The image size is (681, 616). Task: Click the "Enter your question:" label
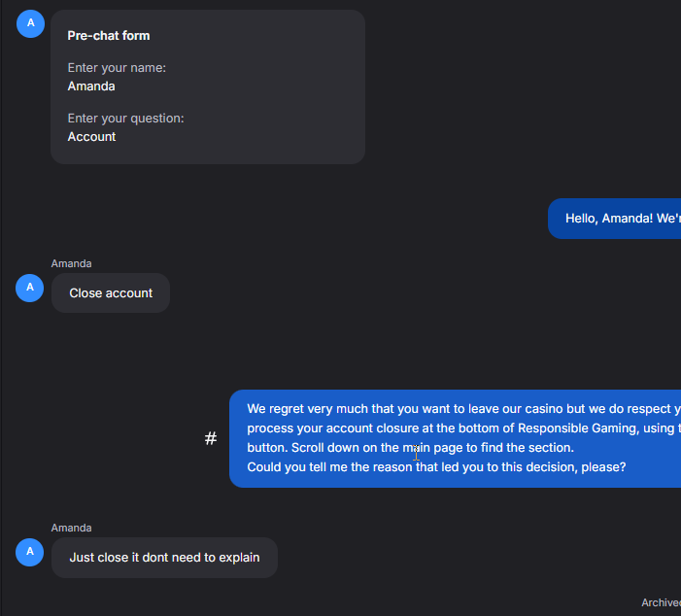tap(125, 119)
